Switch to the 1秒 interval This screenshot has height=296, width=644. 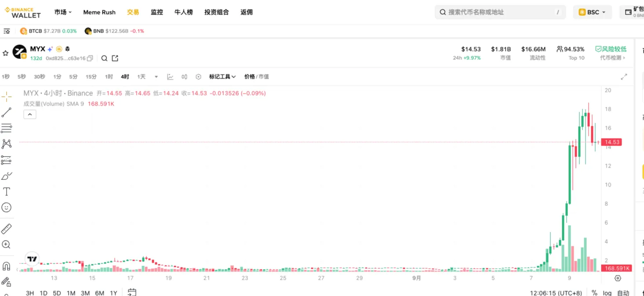pos(6,77)
